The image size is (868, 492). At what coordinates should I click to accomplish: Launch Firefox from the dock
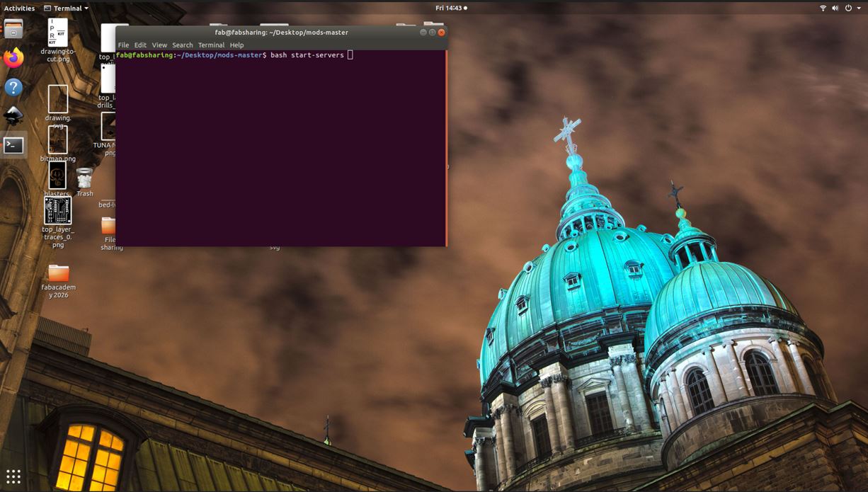coord(13,58)
